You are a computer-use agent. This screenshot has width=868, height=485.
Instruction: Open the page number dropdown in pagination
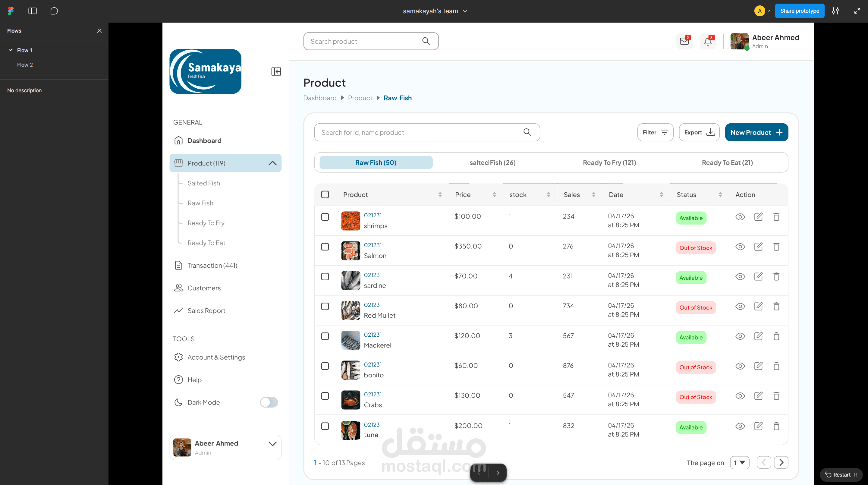(x=739, y=462)
